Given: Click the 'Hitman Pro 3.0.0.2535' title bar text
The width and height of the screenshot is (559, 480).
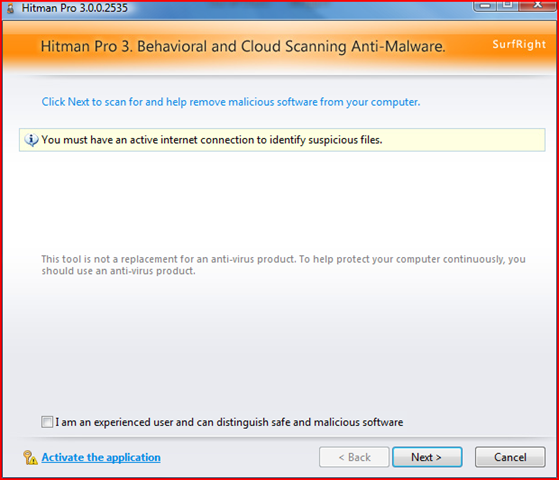Looking at the screenshot, I should tap(75, 8).
